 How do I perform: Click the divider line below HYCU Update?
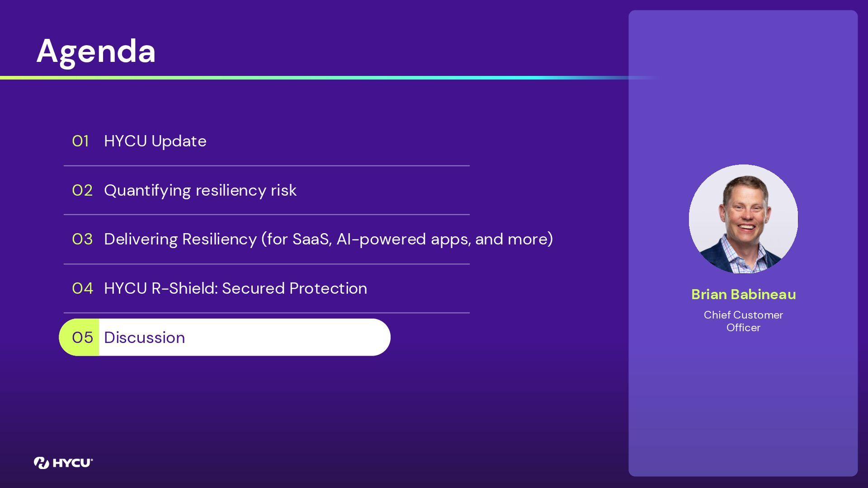[267, 166]
